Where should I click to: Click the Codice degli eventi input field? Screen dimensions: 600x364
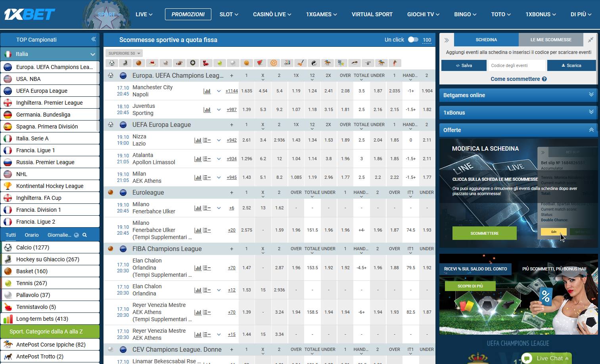point(516,65)
